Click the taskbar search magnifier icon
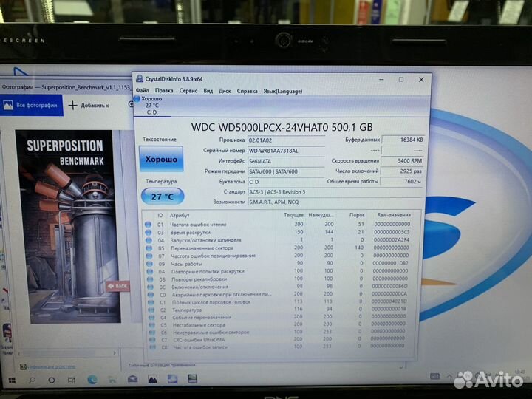Viewport: 532px width, 399px height. point(32,380)
